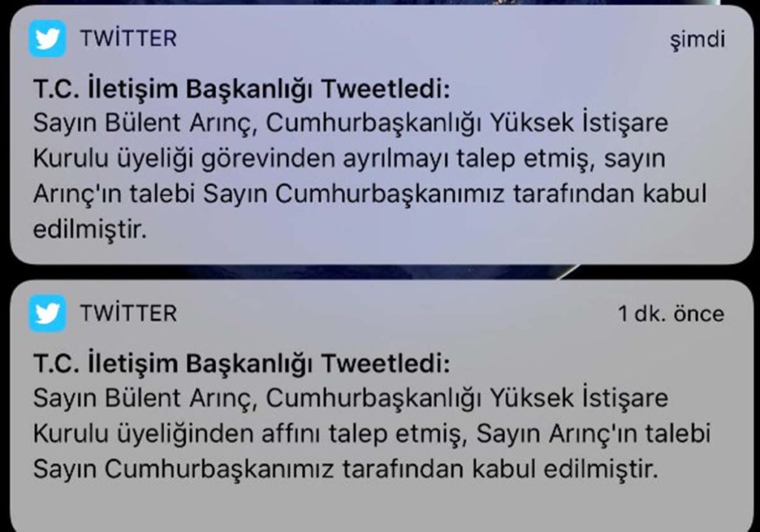This screenshot has height=532, width=760.
Task: Select top 'T.C. İletişim Başkanlığı Tweetledi:' heading
Action: pyautogui.click(x=241, y=89)
